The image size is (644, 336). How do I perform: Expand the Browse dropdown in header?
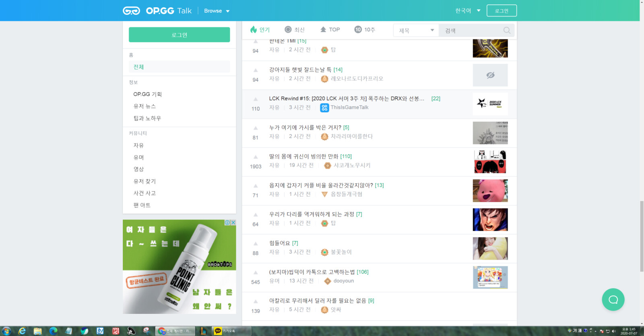point(217,11)
